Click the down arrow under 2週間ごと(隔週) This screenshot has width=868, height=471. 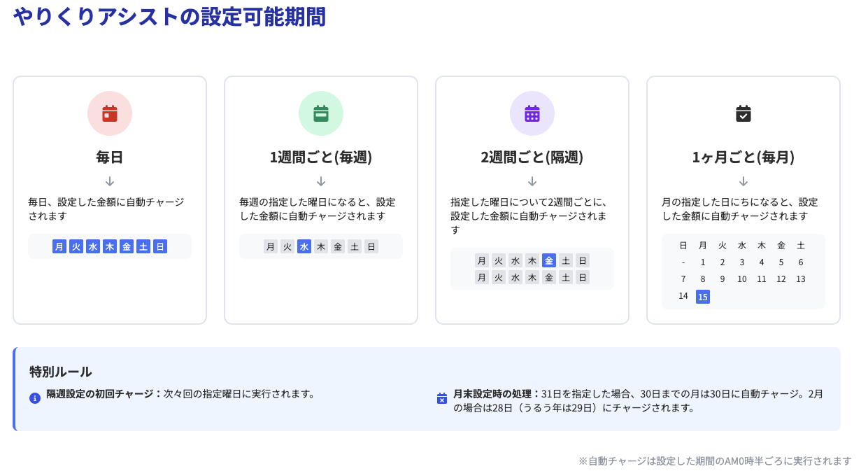[532, 181]
